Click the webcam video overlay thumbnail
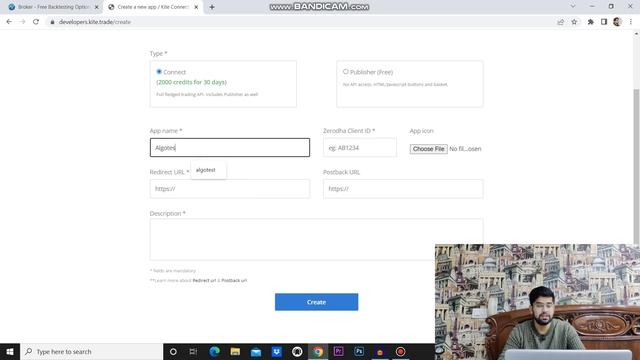This screenshot has height=360, width=640. [537, 302]
